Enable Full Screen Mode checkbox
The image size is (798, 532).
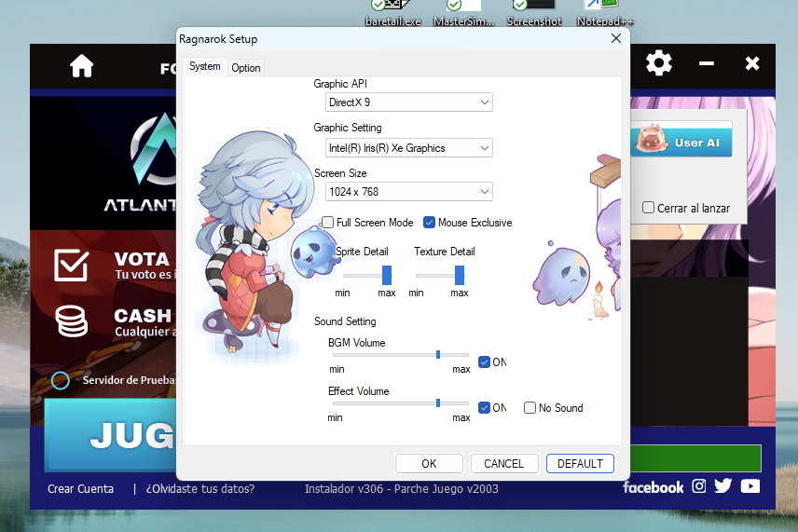328,223
